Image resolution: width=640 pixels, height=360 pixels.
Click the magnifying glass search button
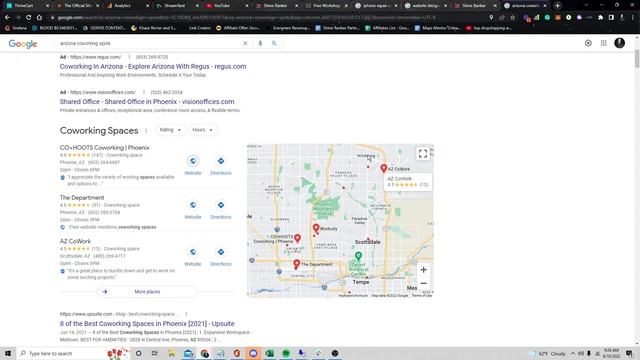tap(274, 43)
